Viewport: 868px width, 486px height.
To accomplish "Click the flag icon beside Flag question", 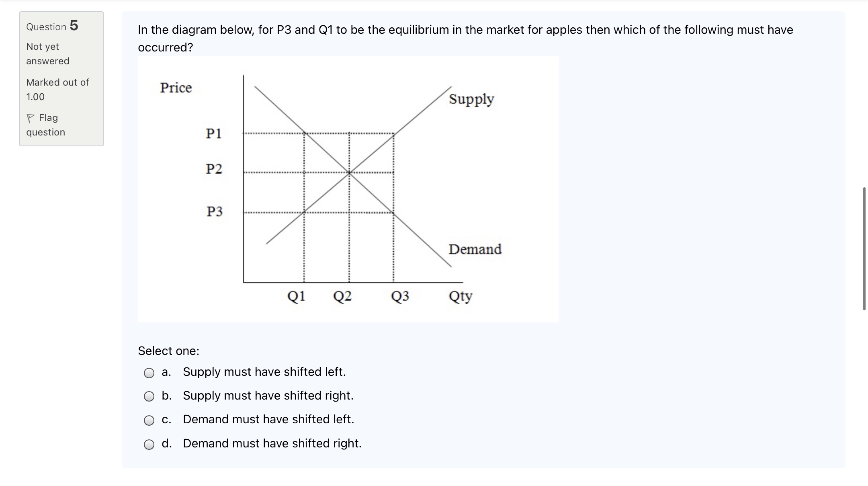I will pyautogui.click(x=31, y=117).
